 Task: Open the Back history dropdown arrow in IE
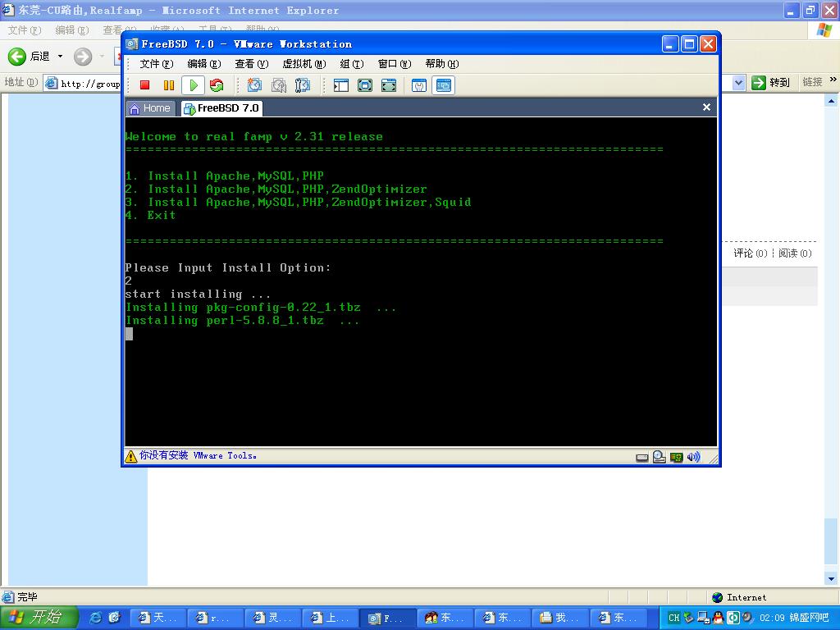[x=60, y=57]
